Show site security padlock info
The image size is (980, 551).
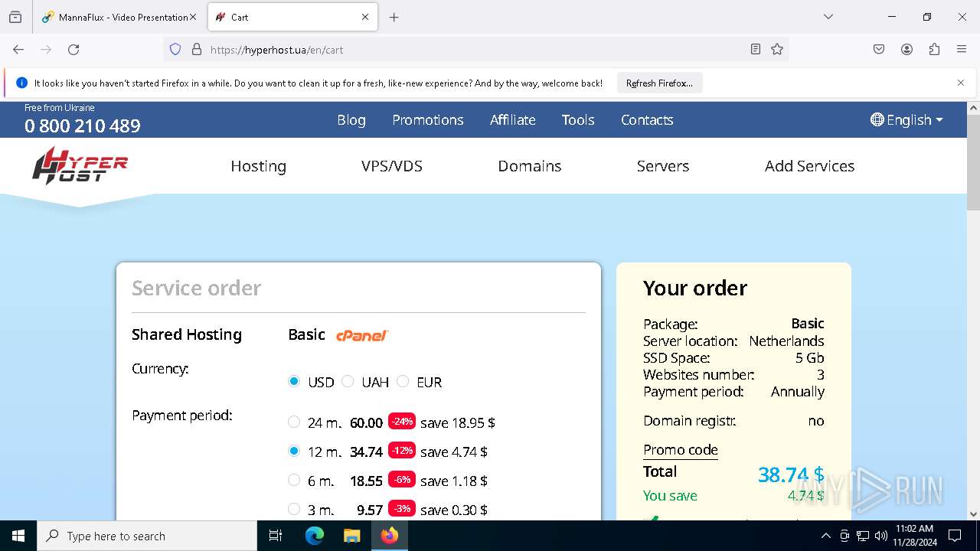[197, 49]
